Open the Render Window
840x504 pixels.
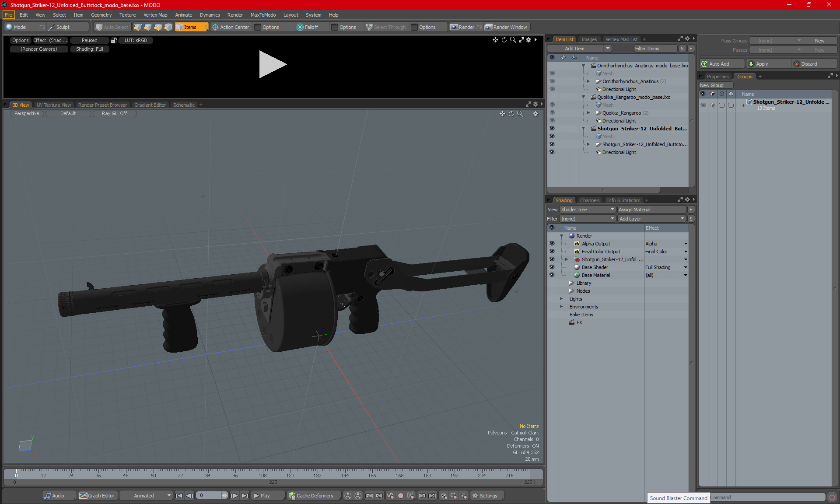pos(506,27)
